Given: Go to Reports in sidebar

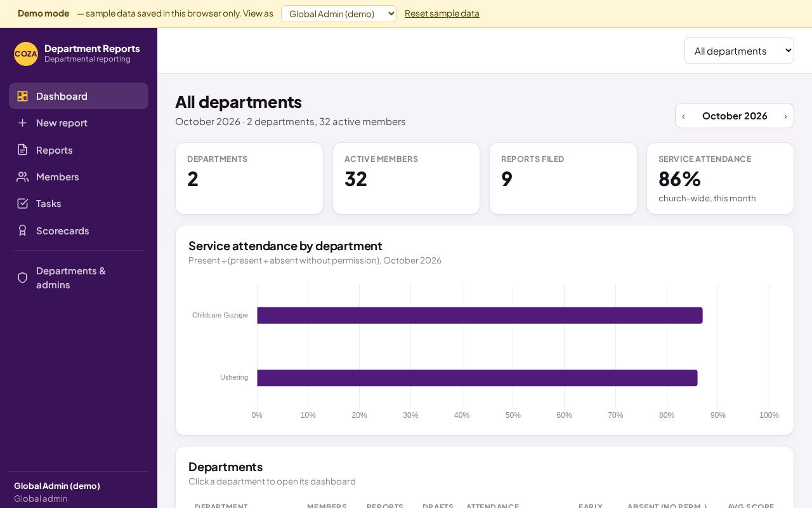Looking at the screenshot, I should click(x=79, y=150).
